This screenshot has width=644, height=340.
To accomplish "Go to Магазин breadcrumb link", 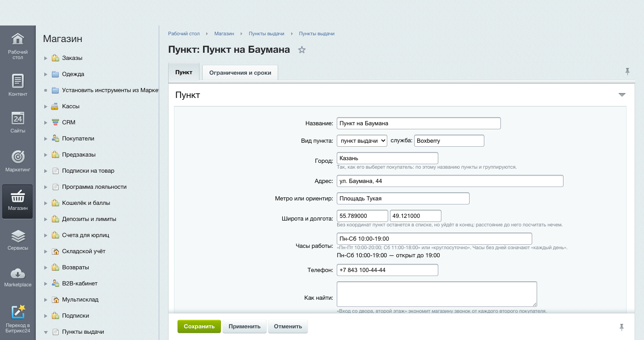I will (224, 34).
